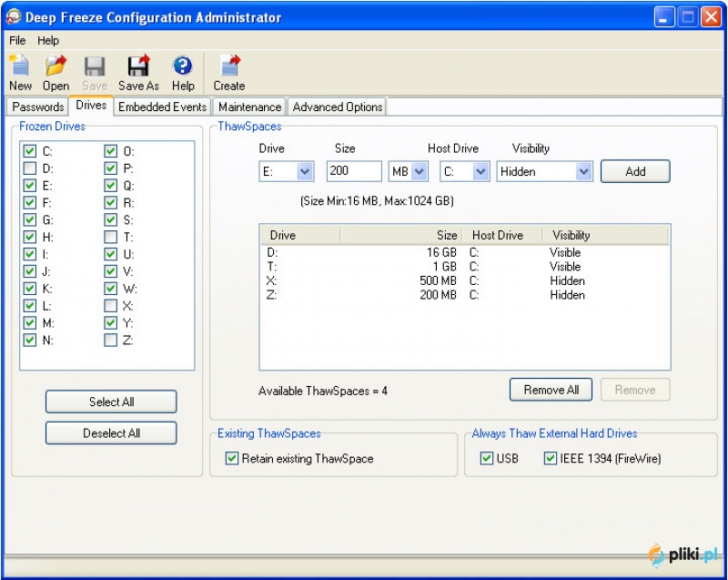Open the Maintenance tab
Screen dimensions: 728x580
[249, 107]
